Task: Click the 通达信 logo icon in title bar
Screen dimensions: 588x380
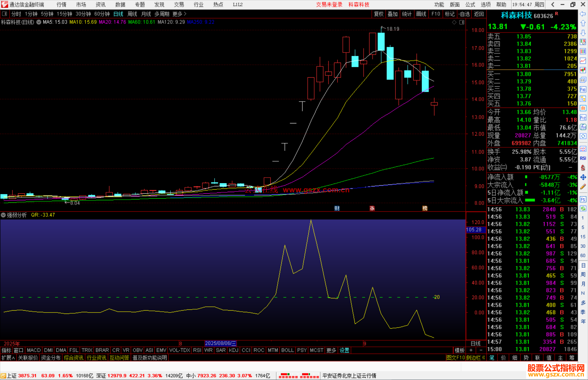Action: pyautogui.click(x=4, y=4)
